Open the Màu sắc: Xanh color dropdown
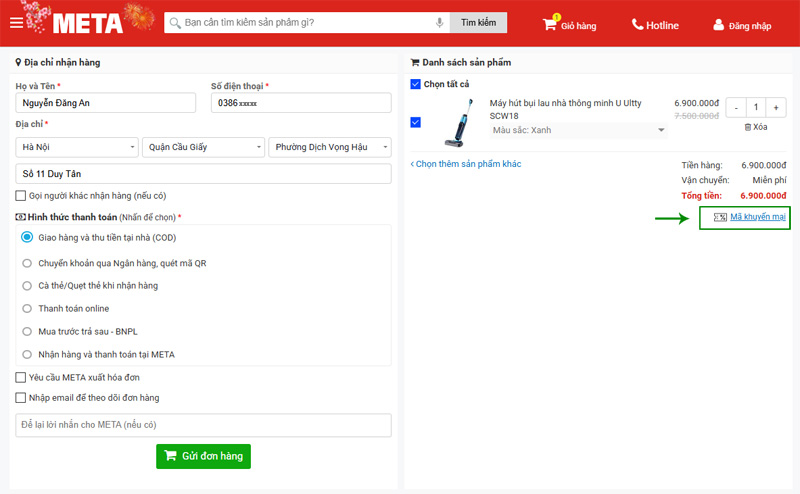This screenshot has width=800, height=494. point(578,130)
